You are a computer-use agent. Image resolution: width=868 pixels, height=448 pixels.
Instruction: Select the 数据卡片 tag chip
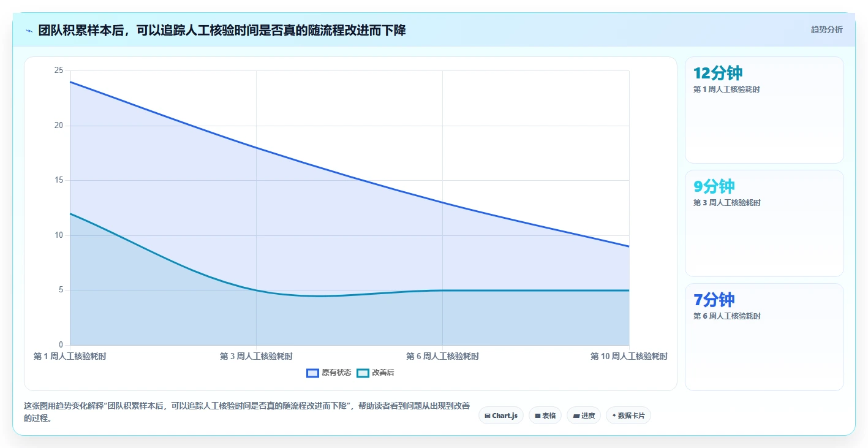[628, 416]
